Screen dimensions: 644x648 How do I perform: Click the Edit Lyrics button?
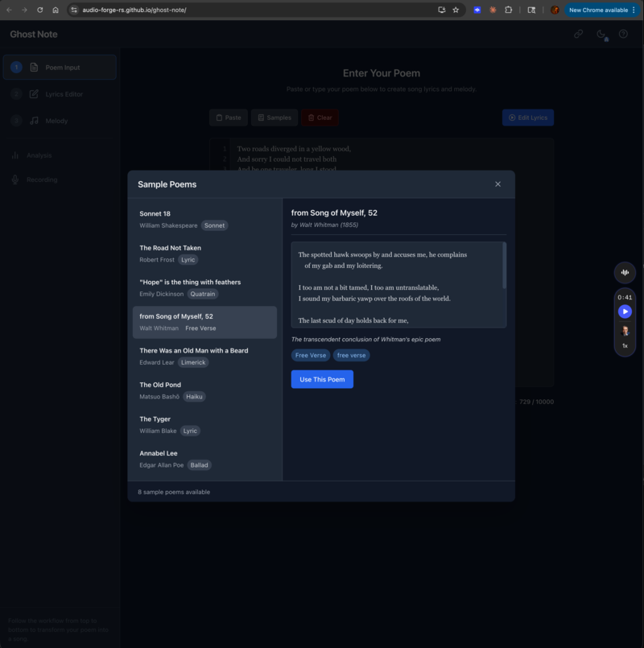(529, 117)
